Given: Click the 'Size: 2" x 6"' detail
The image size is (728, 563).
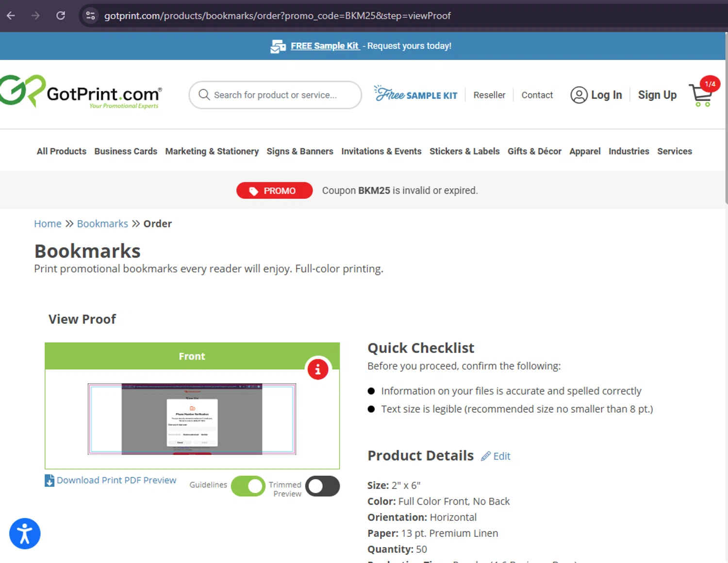Looking at the screenshot, I should 394,485.
